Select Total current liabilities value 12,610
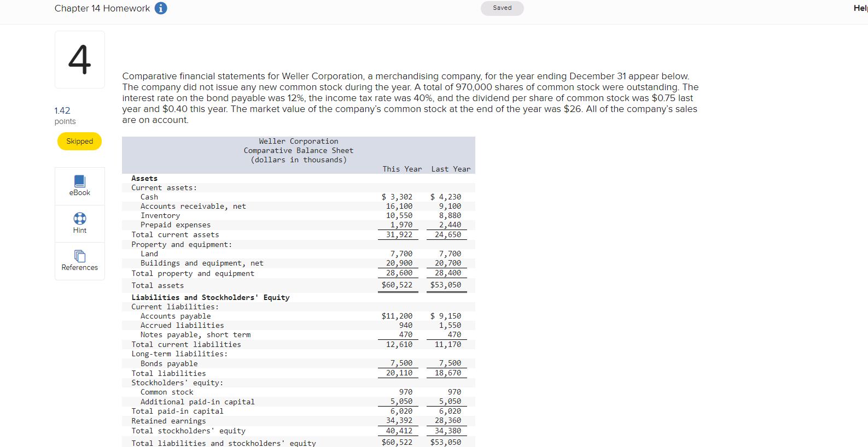The height and width of the screenshot is (447, 868). [x=399, y=344]
